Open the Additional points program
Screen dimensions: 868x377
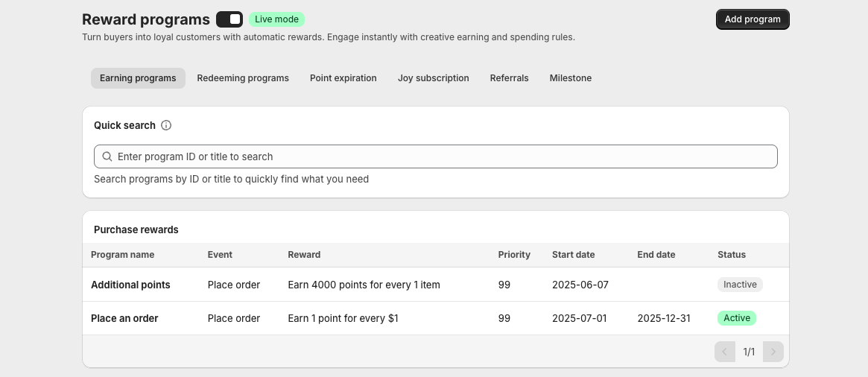[x=130, y=285]
